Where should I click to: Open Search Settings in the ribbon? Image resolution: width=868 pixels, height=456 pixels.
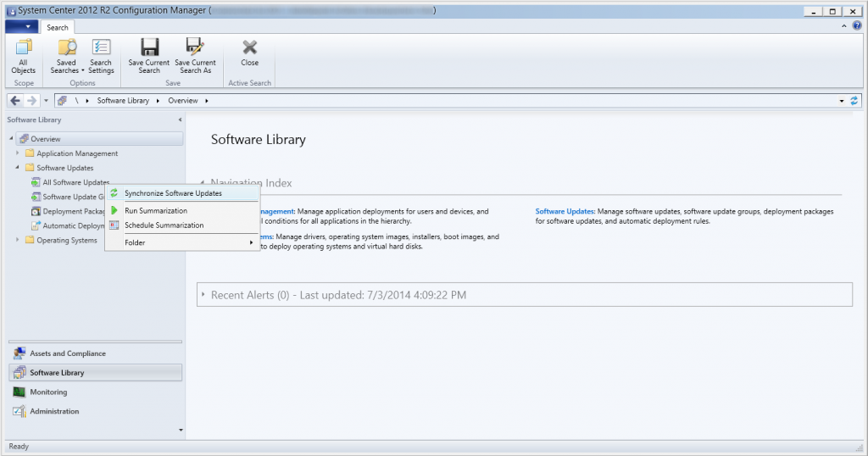coord(101,56)
